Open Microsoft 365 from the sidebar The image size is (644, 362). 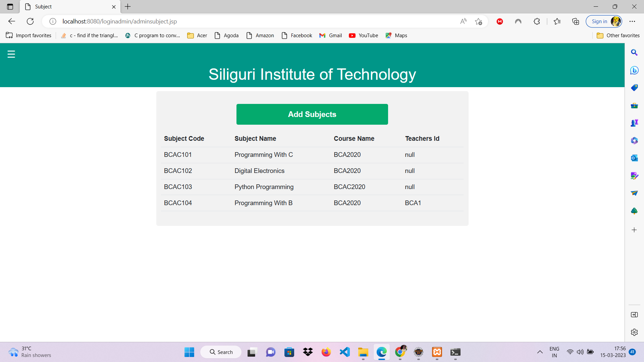point(635,140)
